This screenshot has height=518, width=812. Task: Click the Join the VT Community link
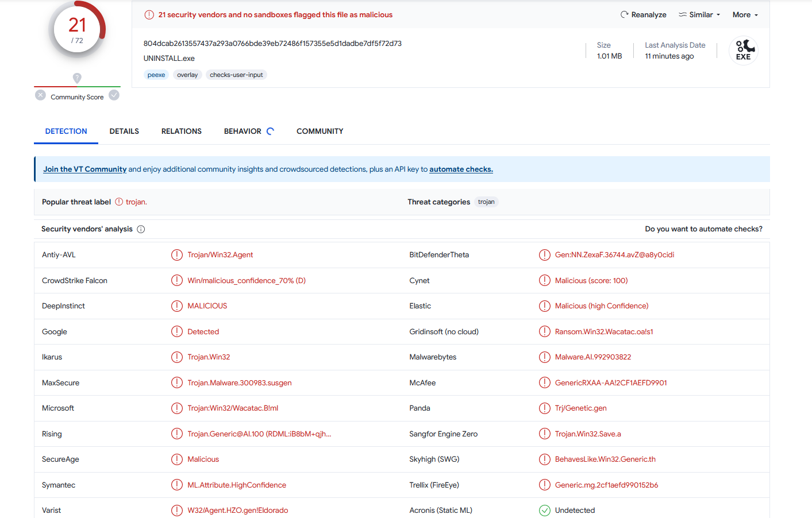(84, 169)
